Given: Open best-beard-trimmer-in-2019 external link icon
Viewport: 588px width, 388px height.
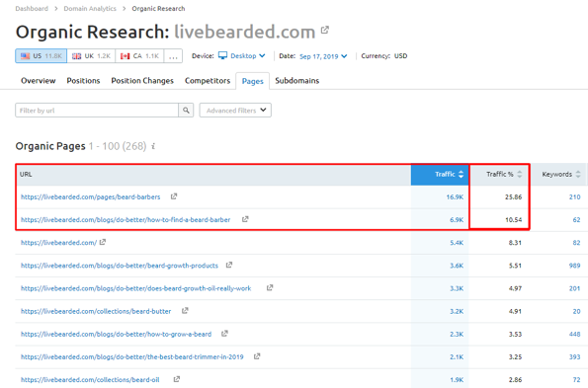Looking at the screenshot, I should 257,356.
